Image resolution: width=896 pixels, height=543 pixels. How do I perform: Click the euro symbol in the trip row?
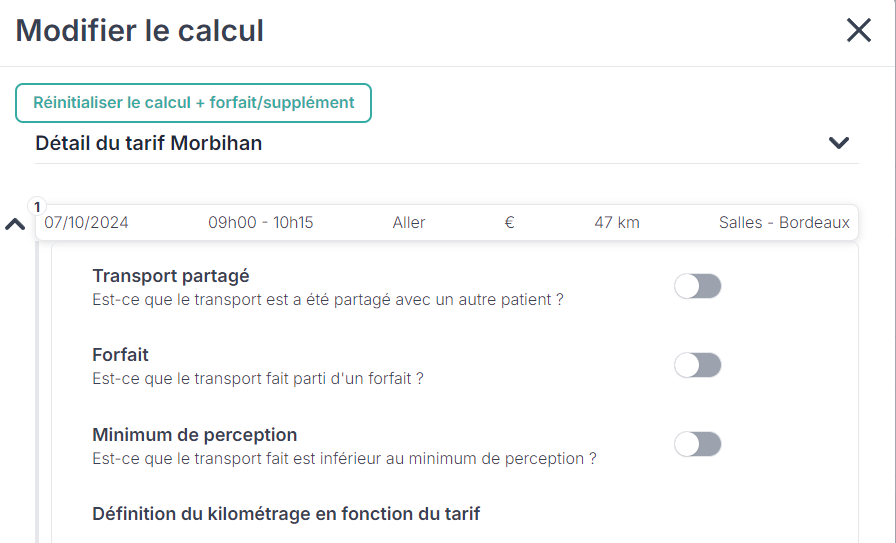(x=509, y=222)
